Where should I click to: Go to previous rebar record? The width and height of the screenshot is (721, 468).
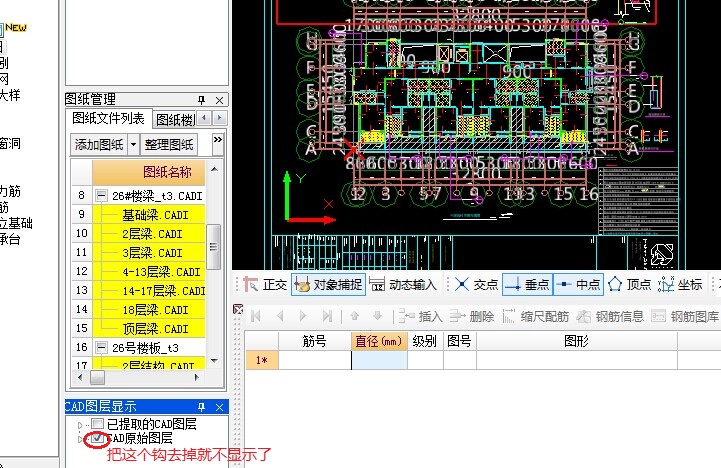280,316
